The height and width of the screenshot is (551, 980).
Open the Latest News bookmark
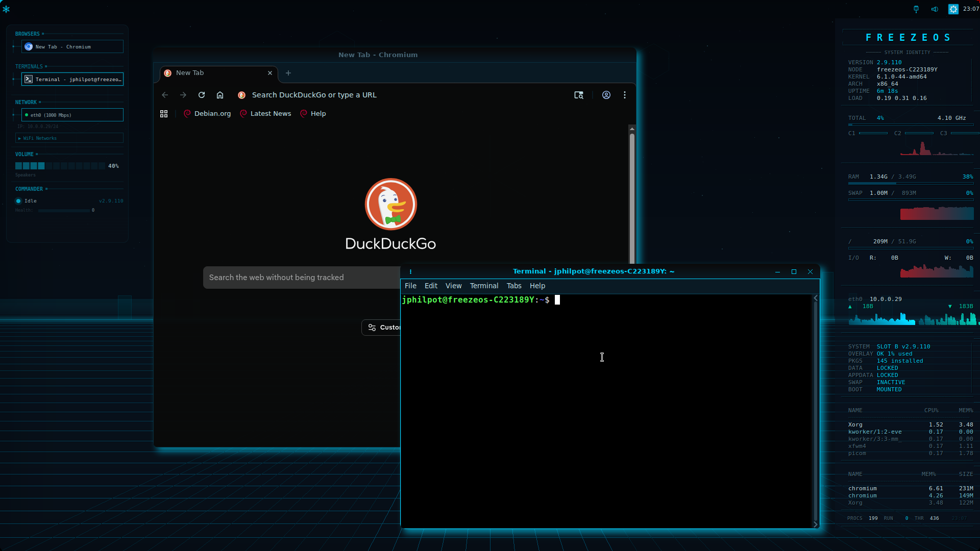[x=265, y=114]
